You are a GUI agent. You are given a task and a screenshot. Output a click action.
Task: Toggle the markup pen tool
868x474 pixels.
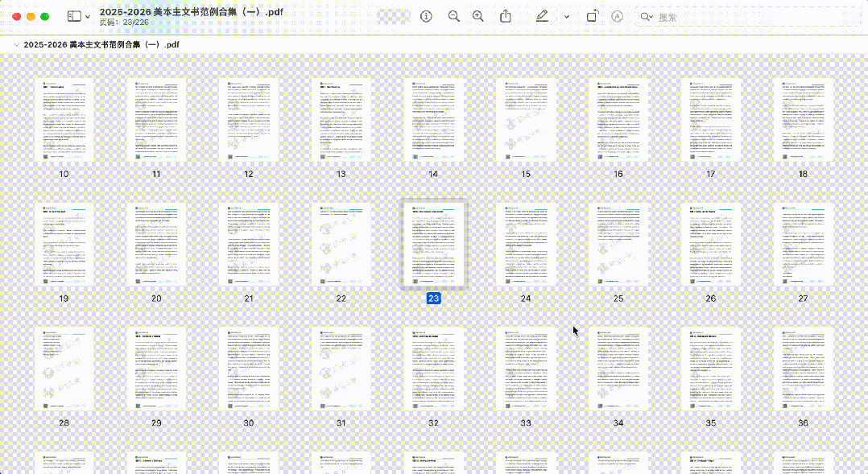pos(542,17)
